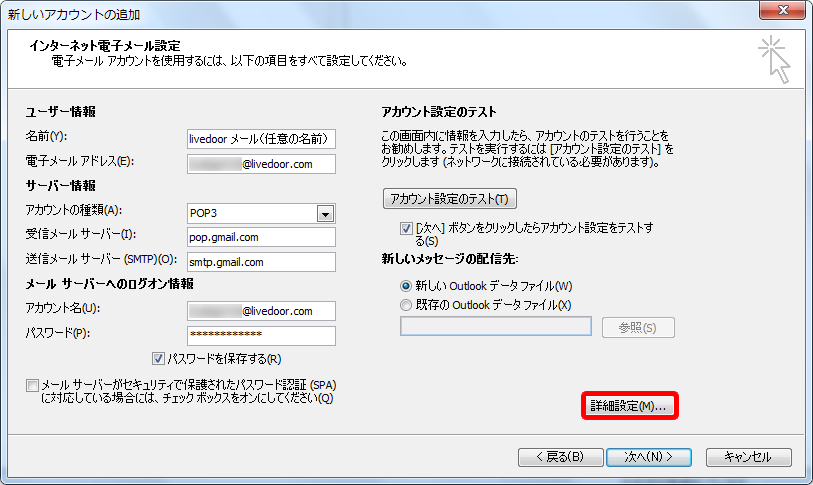Select 新しい Outlook データ ファイル radio button
Viewport: 813px width, 485px height.
(405, 286)
